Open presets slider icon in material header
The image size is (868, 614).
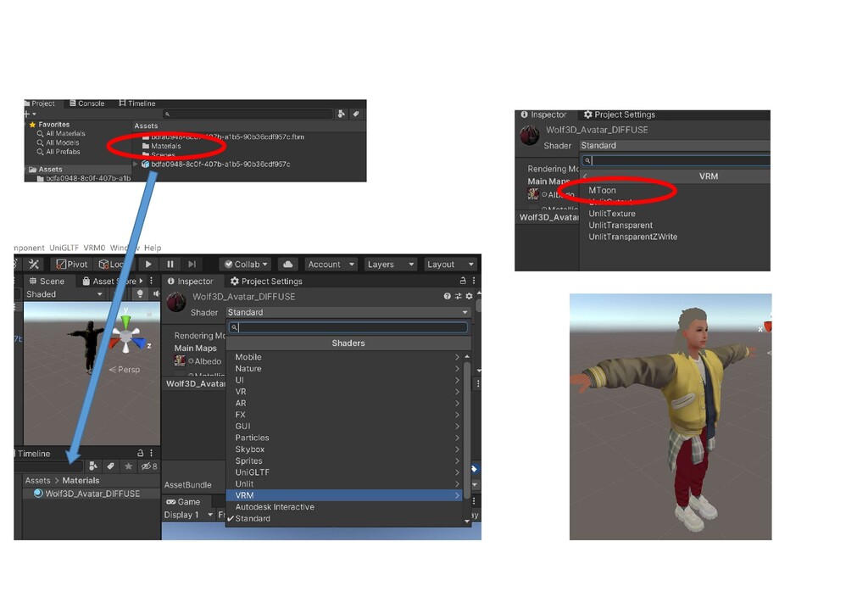click(x=459, y=296)
